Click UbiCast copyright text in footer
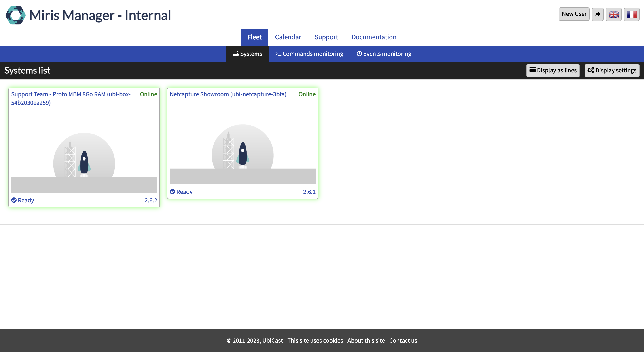The height and width of the screenshot is (352, 644). coord(255,341)
